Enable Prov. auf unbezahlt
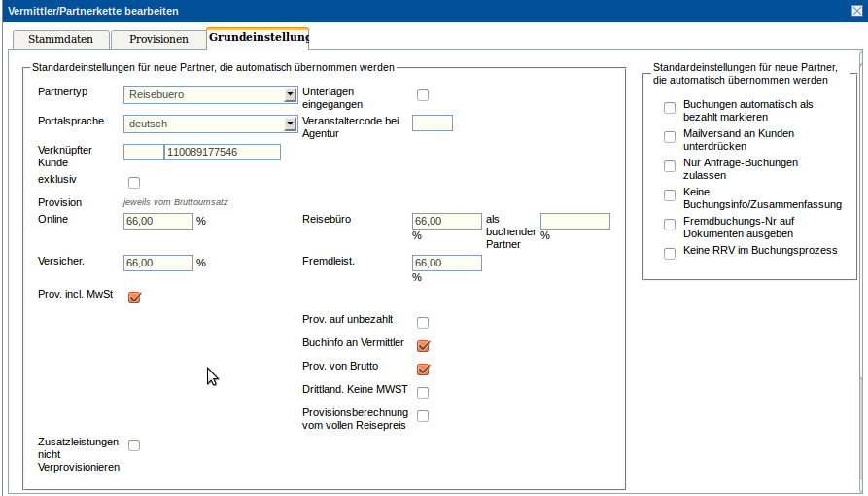868x496 pixels. [x=423, y=323]
